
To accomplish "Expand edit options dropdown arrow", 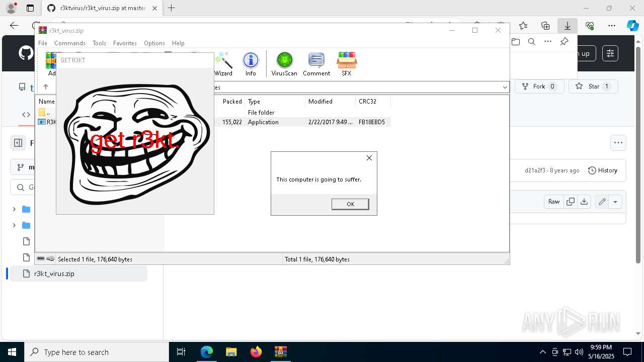I will pyautogui.click(x=615, y=202).
